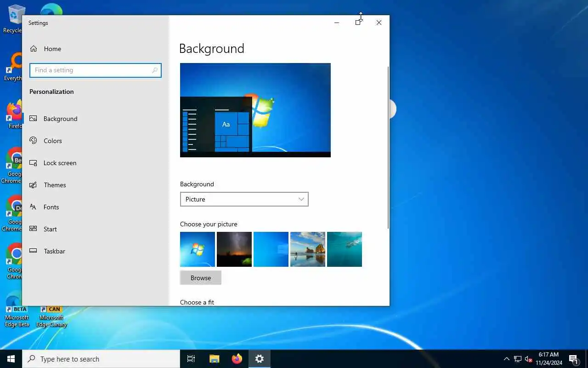Select the beach rocks wallpaper thumbnail
The image size is (588, 368).
click(x=308, y=249)
